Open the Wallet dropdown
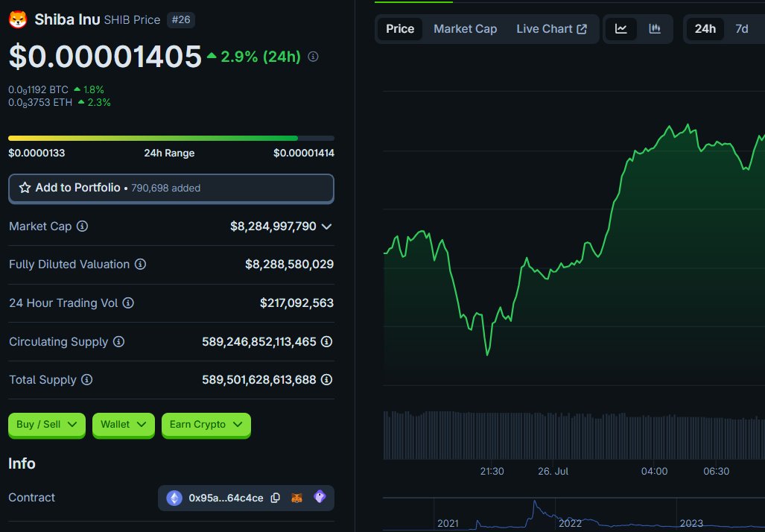Image resolution: width=765 pixels, height=532 pixels. (x=124, y=425)
